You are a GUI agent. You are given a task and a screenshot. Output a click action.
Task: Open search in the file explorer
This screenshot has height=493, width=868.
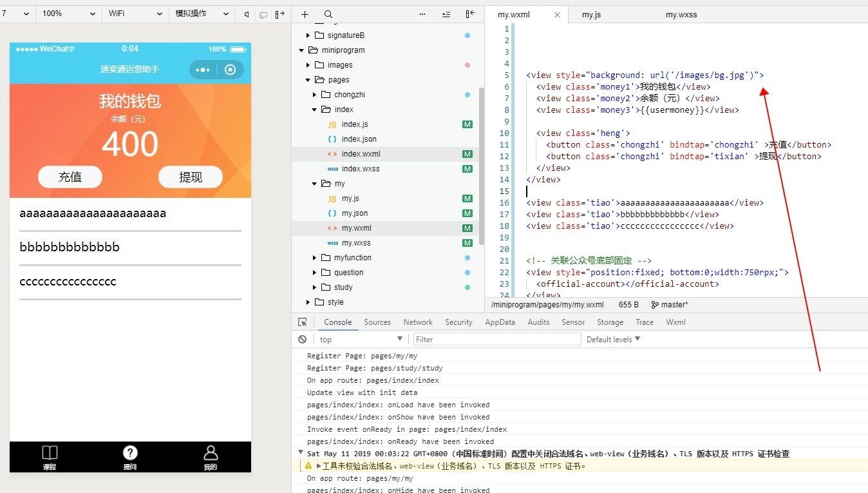pyautogui.click(x=328, y=14)
